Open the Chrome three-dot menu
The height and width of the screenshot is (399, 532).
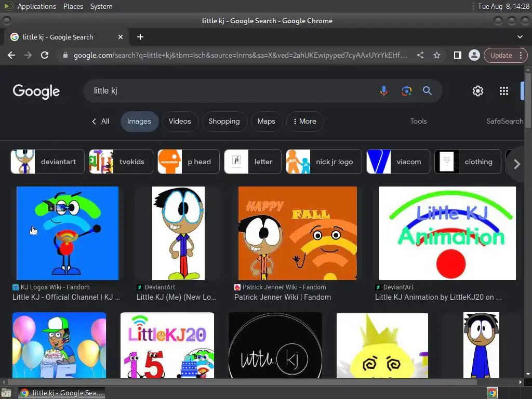click(521, 55)
